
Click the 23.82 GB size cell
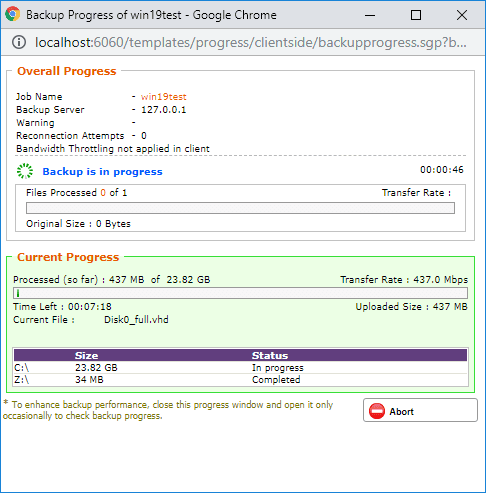coord(96,368)
